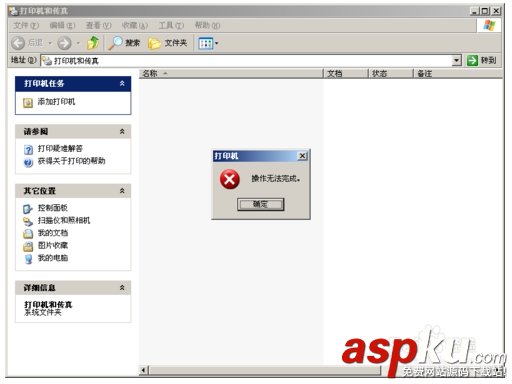Image resolution: width=512 pixels, height=384 pixels.
Task: Open 我的文档 link
Action: (53, 233)
